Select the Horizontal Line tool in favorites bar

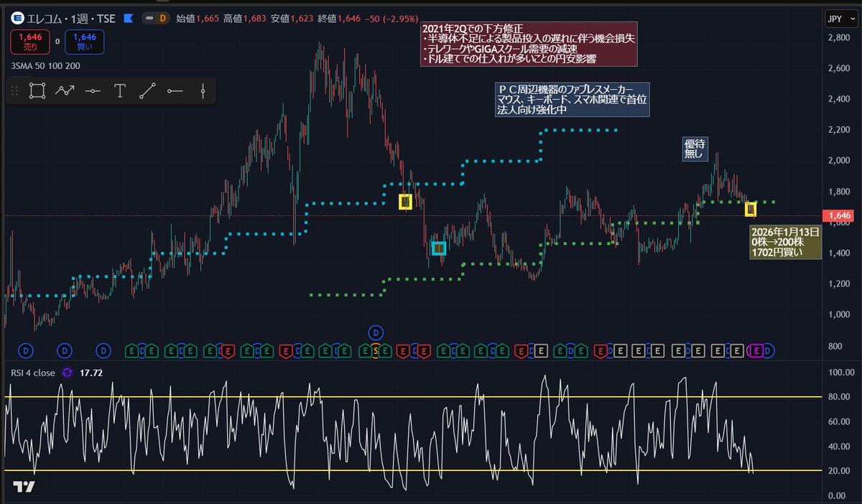(x=92, y=90)
